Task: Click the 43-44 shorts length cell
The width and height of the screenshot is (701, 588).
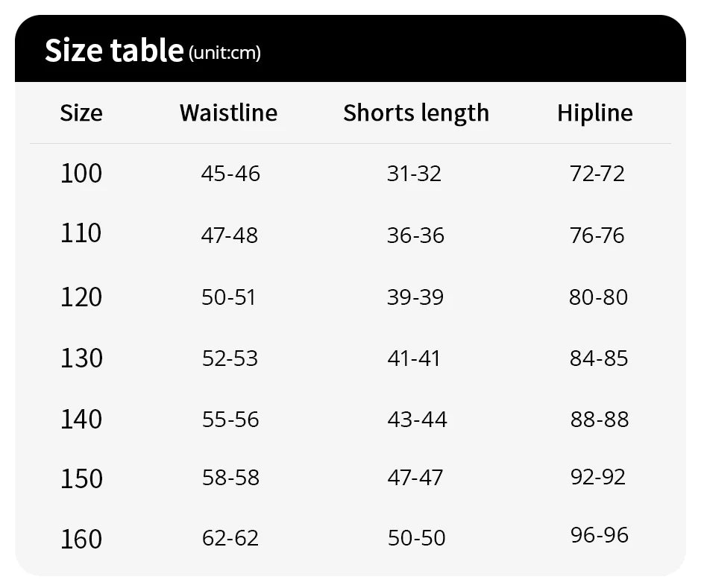Action: pos(417,420)
